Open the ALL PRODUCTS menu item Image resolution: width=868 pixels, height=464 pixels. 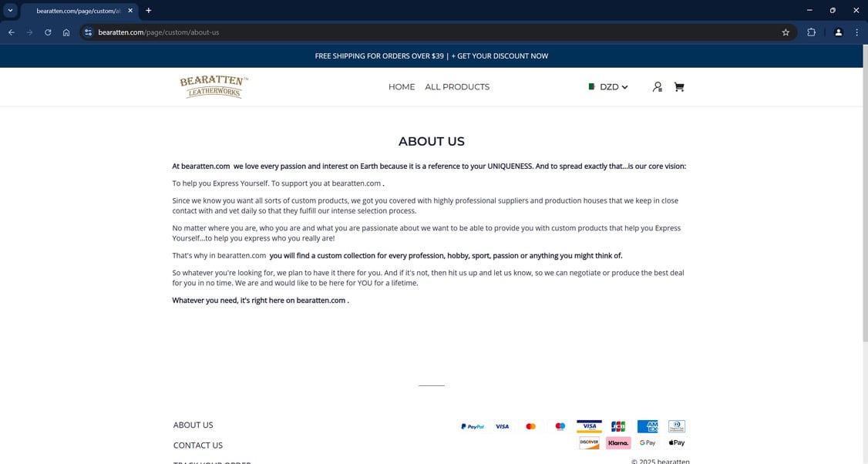coord(457,87)
